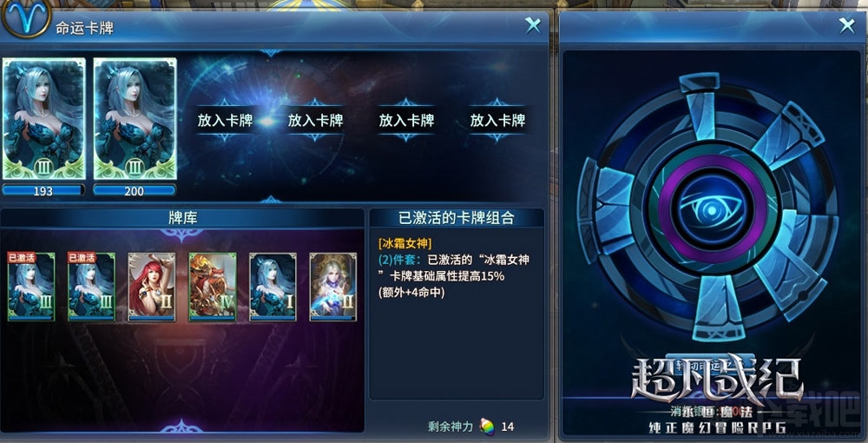Click the eye symbol in the wheel center
This screenshot has width=868, height=443.
point(713,209)
